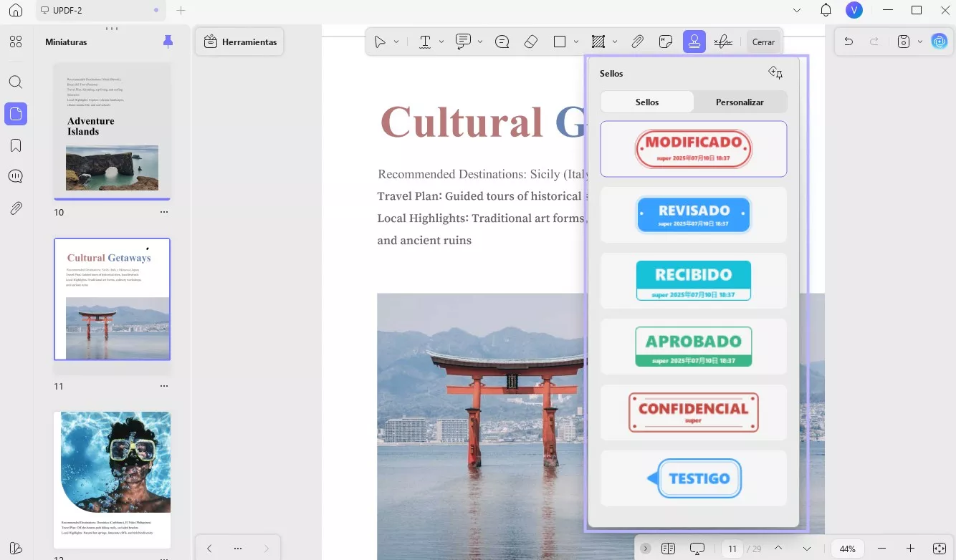Go to the Home icon
The width and height of the screenshot is (956, 560).
click(16, 10)
